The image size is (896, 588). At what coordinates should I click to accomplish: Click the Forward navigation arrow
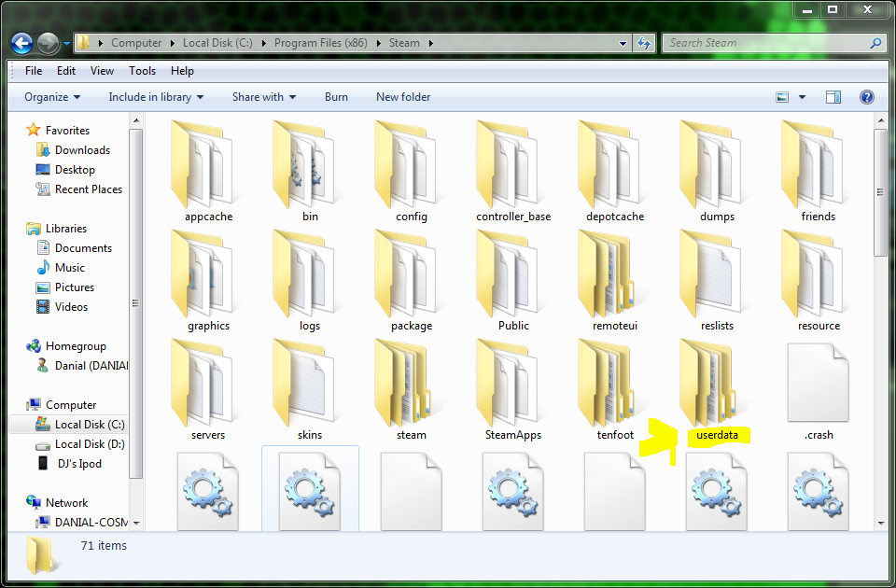click(x=48, y=43)
